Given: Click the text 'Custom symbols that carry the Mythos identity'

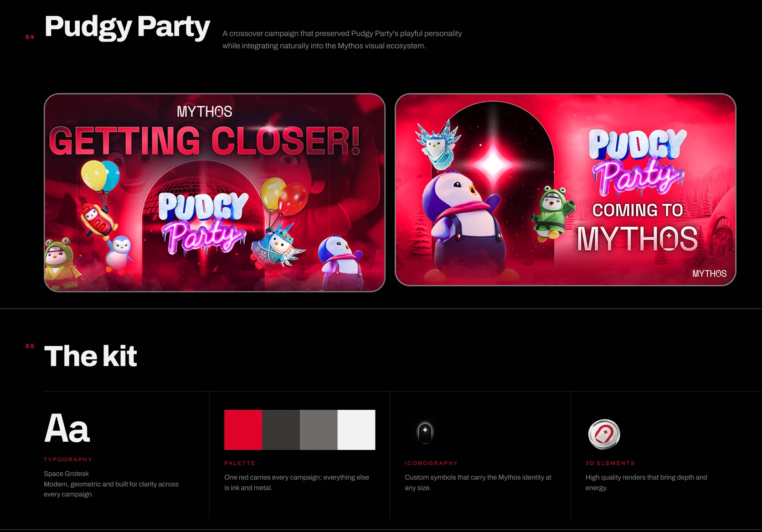Looking at the screenshot, I should pos(474,477).
